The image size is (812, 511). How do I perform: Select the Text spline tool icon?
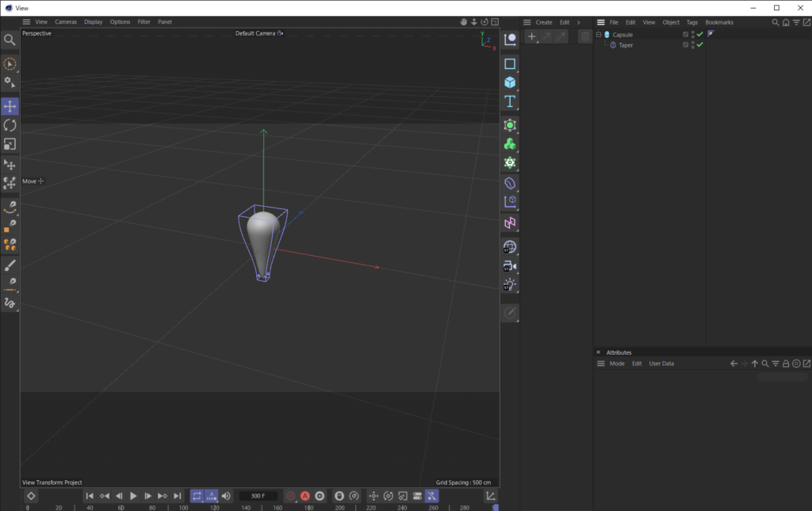click(x=510, y=101)
